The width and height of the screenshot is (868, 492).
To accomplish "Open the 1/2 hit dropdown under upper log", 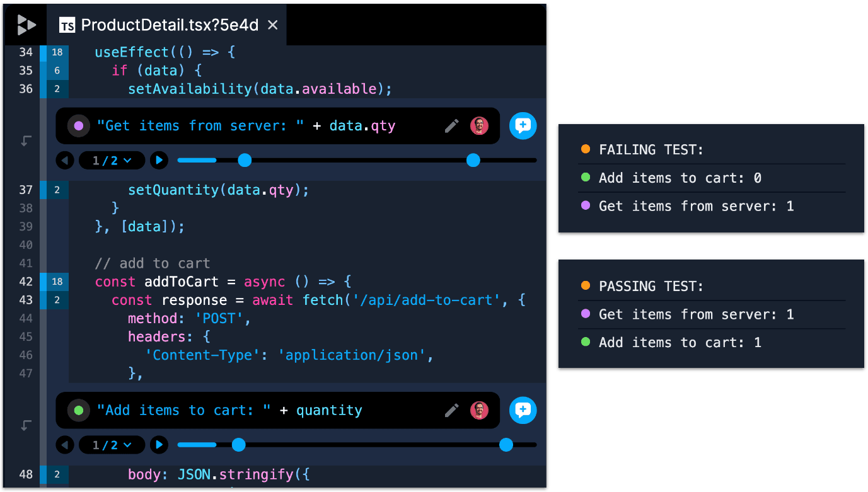I will (x=112, y=161).
